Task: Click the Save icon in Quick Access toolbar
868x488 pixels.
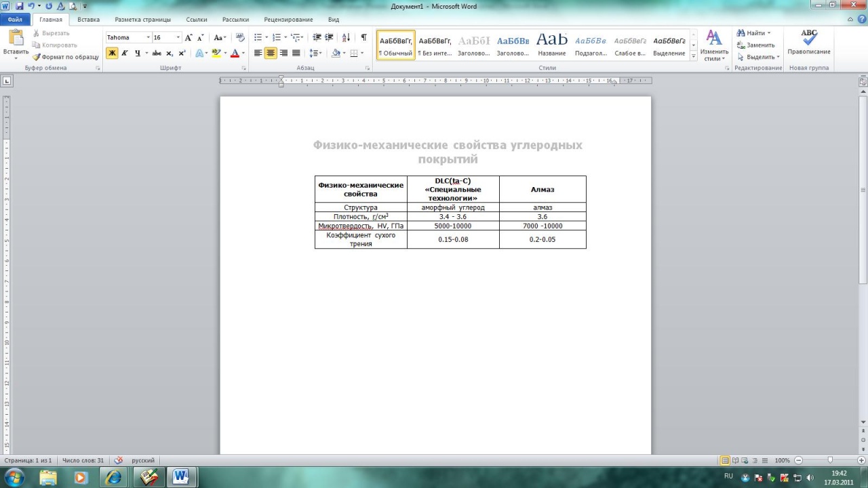Action: [20, 6]
